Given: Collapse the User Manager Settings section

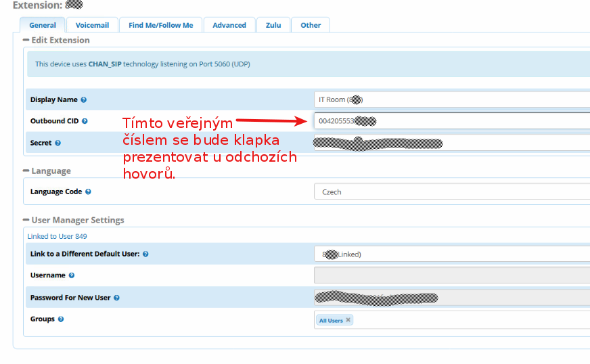Looking at the screenshot, I should [26, 221].
